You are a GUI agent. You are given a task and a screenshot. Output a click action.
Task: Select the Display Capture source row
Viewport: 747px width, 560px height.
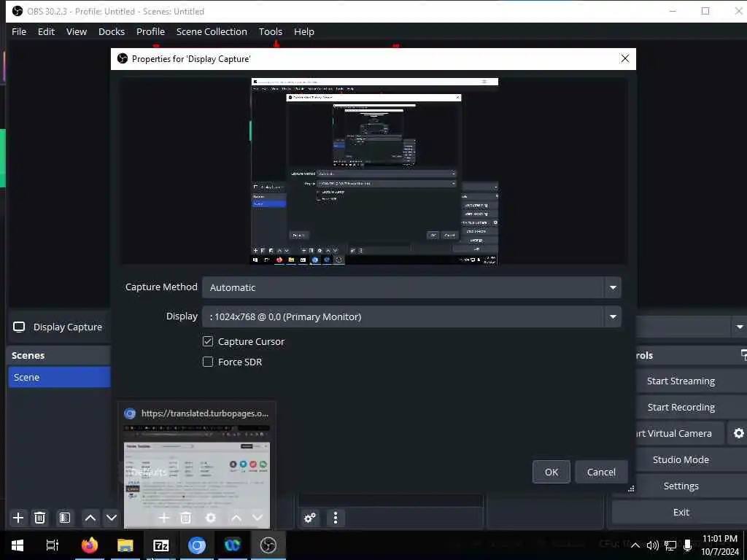click(58, 327)
